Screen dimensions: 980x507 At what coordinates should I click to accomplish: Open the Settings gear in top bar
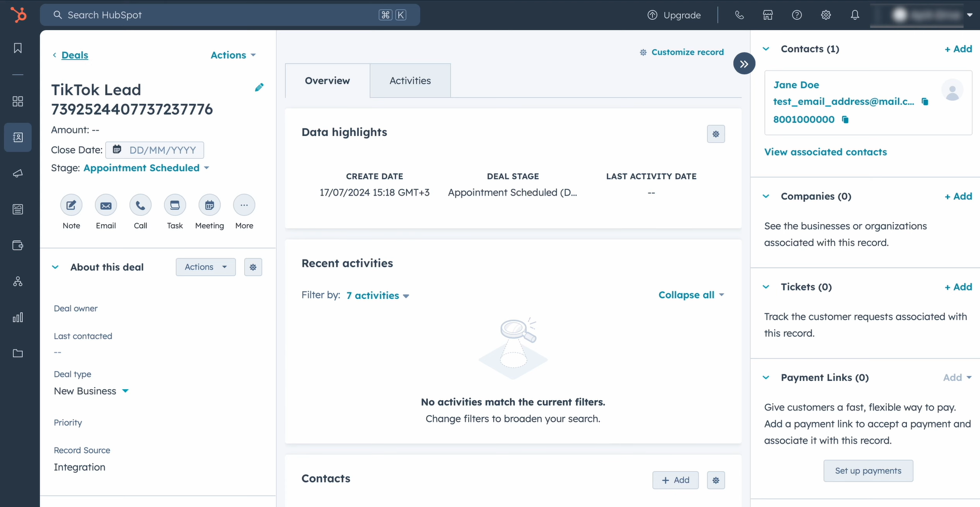pos(826,15)
